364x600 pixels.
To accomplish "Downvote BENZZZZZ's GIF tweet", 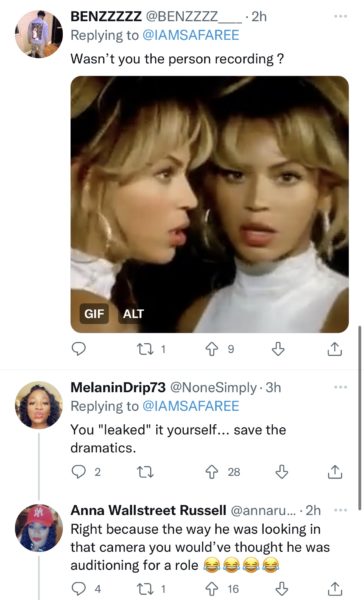I will pyautogui.click(x=278, y=349).
